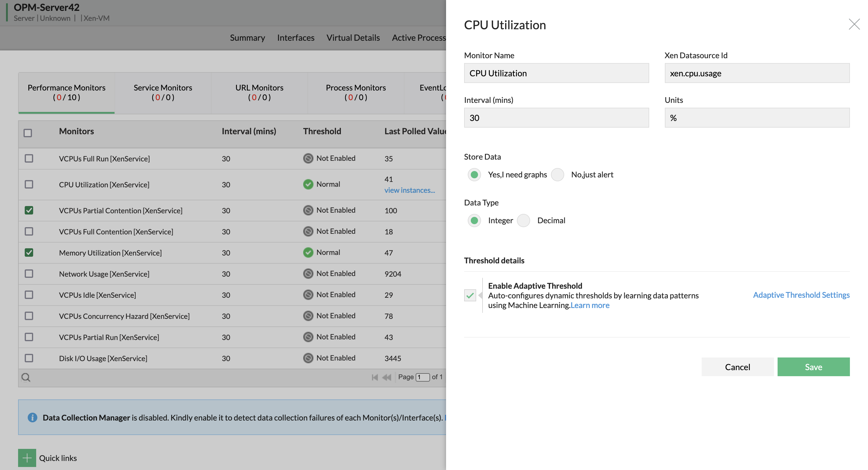Click the search magnifier icon below table
Image resolution: width=868 pixels, height=470 pixels.
26,377
